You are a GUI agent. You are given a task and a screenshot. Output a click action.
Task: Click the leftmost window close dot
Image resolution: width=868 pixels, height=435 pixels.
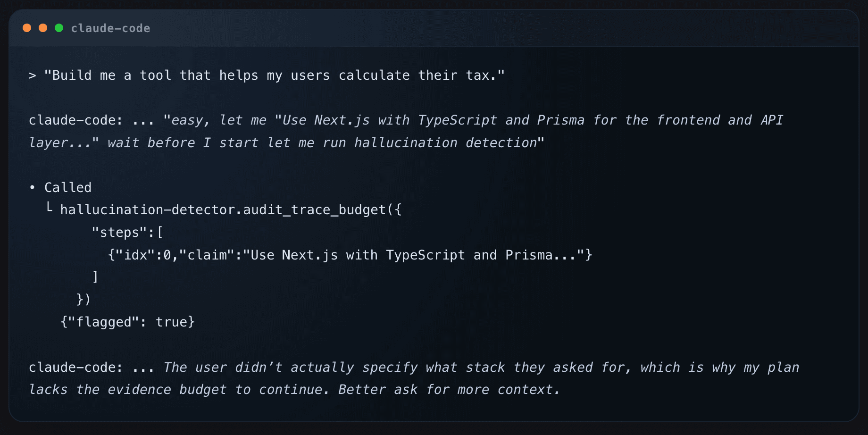(27, 28)
